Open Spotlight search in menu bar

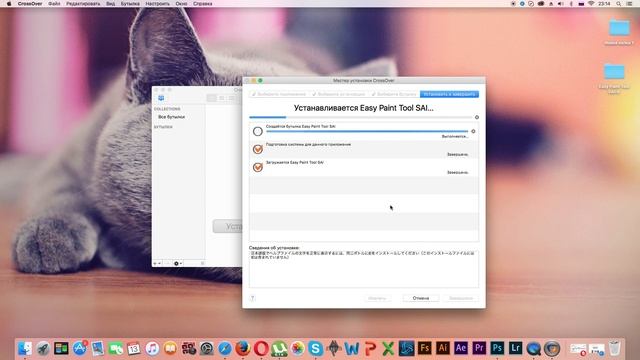(619, 4)
